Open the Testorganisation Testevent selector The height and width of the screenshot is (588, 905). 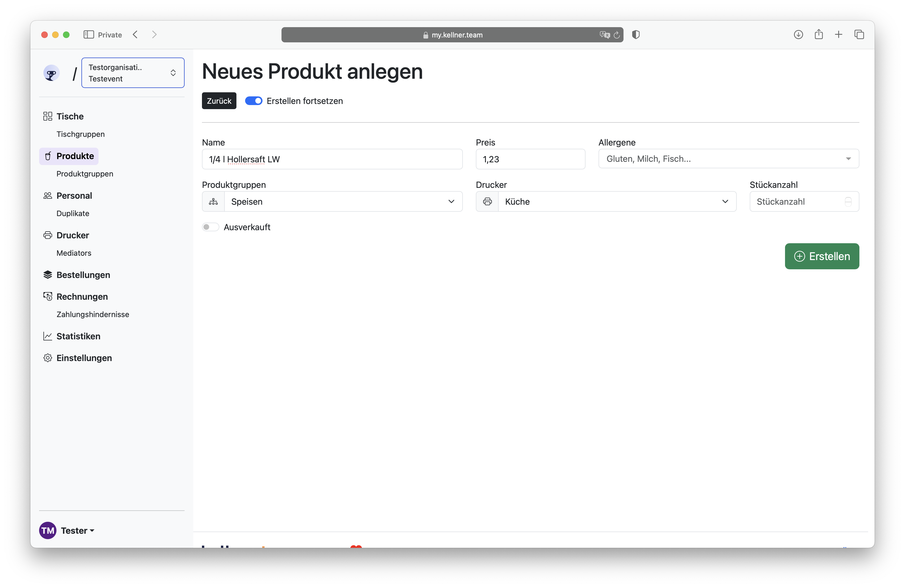133,73
